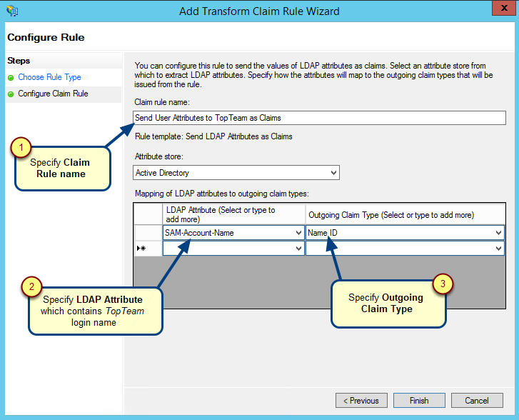Go back with the Previous button
This screenshot has height=420, width=519.
tap(361, 401)
